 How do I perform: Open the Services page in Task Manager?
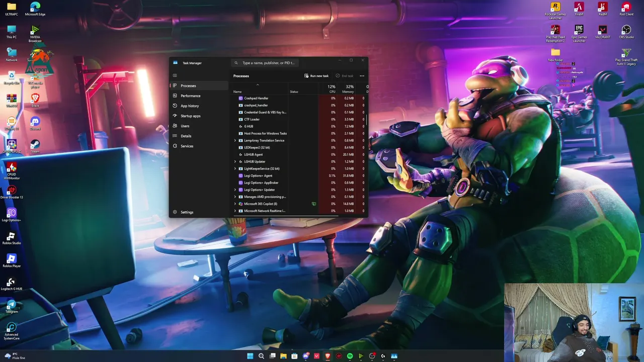[200, 146]
